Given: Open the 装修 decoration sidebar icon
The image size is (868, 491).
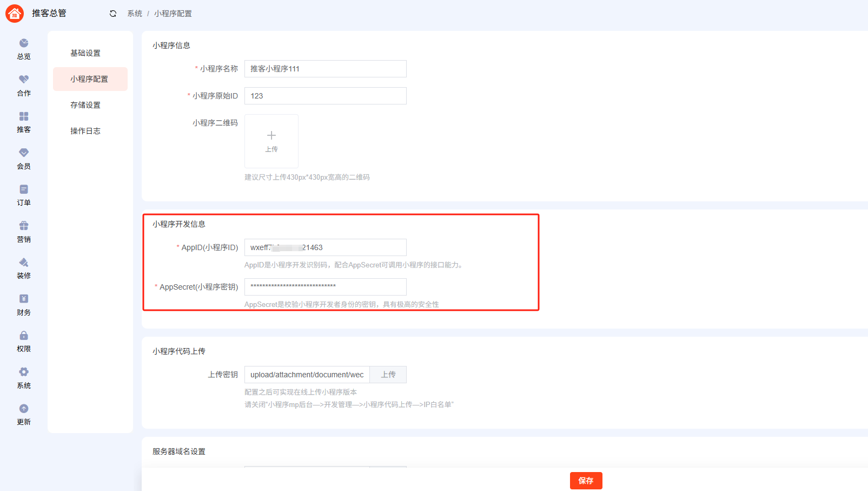Looking at the screenshot, I should (x=24, y=263).
